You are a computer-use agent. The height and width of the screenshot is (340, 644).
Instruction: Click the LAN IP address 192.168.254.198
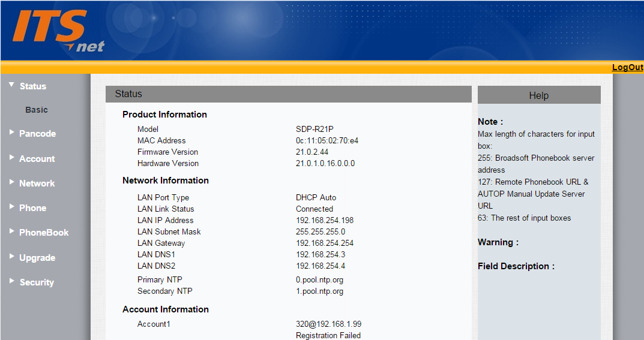325,221
